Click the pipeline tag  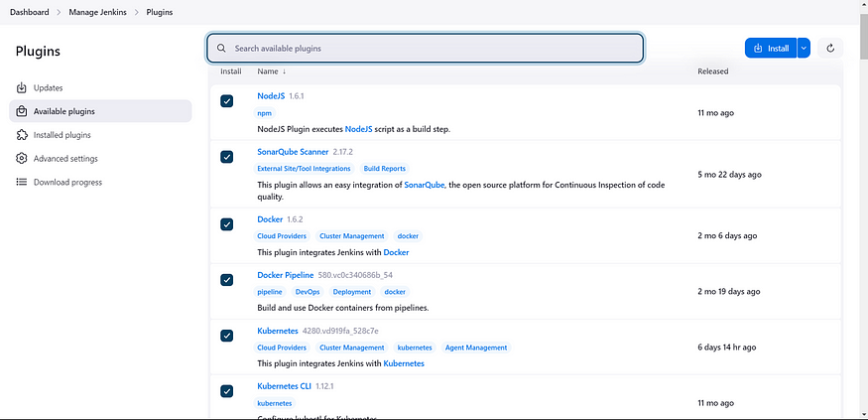point(270,292)
